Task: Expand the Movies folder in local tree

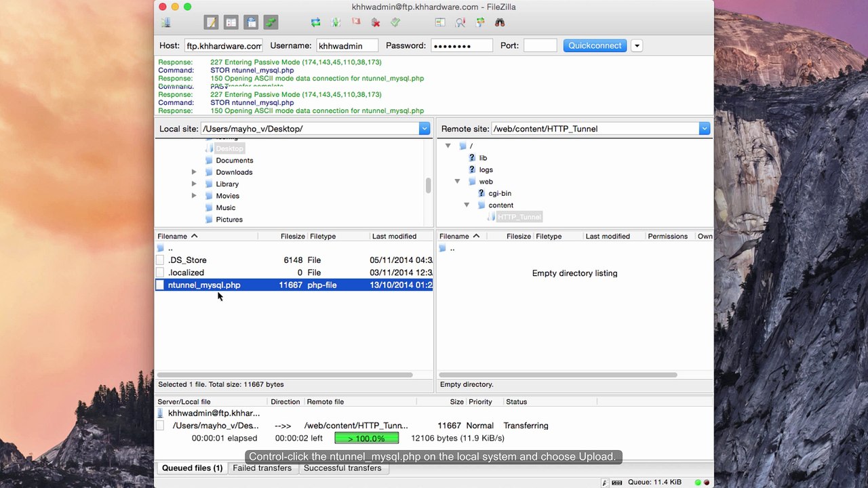Action: pyautogui.click(x=194, y=196)
